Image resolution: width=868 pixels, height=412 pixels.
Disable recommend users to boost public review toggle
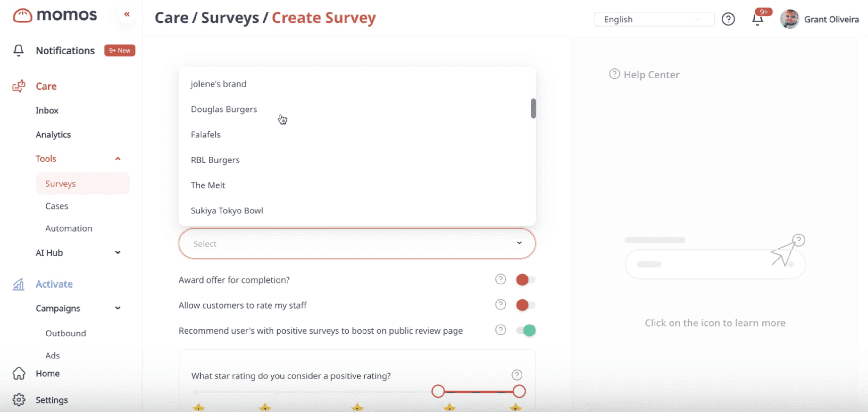click(x=525, y=330)
